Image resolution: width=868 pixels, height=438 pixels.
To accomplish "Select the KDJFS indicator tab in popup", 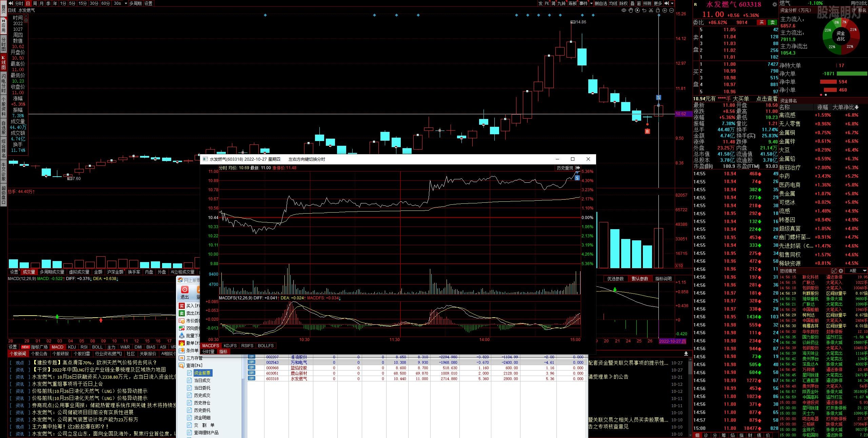I will [x=230, y=346].
